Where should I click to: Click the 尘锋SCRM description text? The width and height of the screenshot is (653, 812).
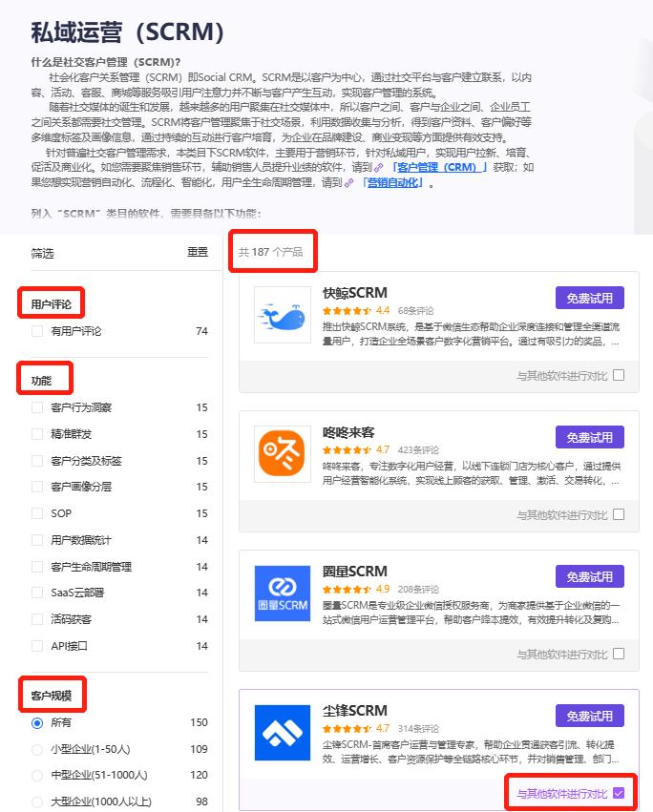click(471, 752)
